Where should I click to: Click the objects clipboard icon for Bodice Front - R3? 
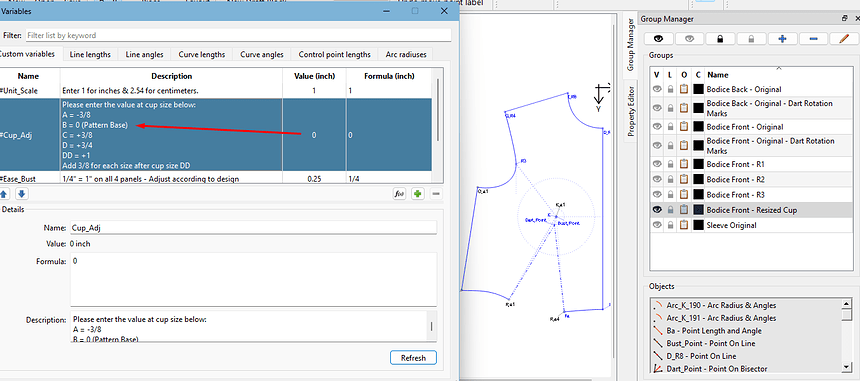pyautogui.click(x=683, y=195)
